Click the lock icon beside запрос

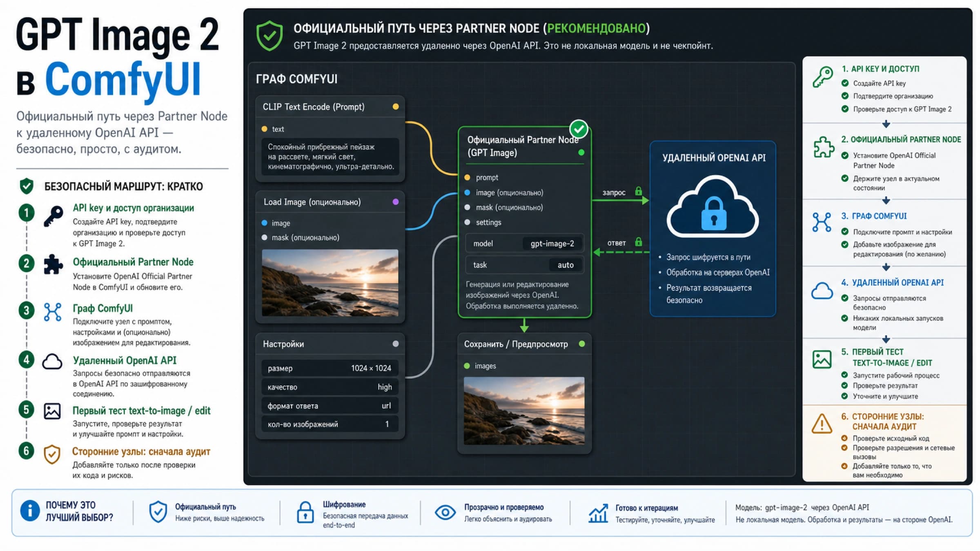pyautogui.click(x=639, y=191)
